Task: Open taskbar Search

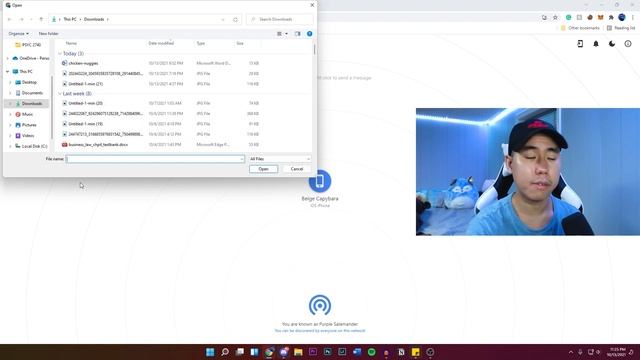Action: [x=225, y=352]
